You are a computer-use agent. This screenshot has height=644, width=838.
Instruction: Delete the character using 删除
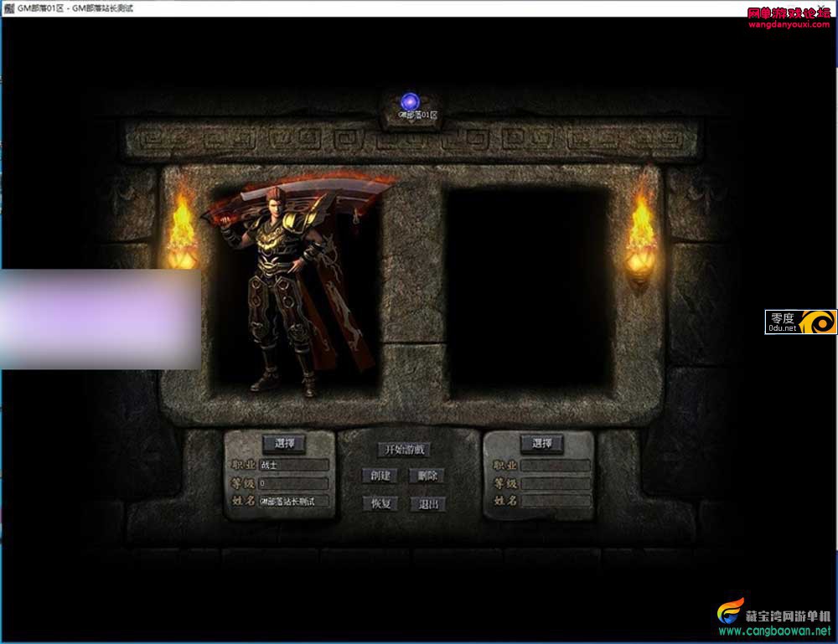tap(427, 476)
